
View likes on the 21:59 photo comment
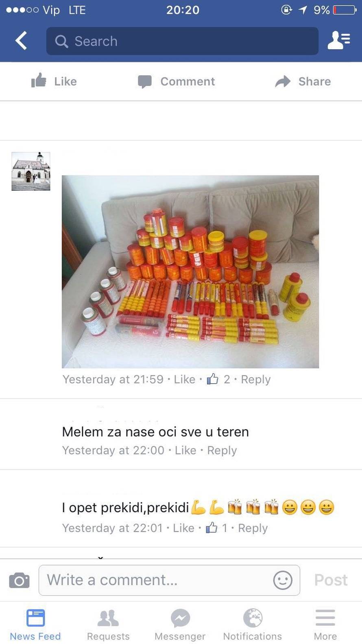coord(218,379)
